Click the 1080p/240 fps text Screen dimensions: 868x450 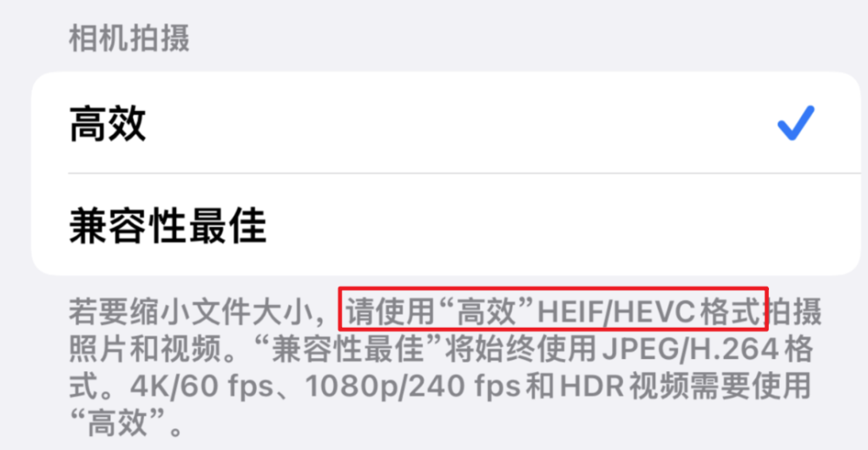413,386
